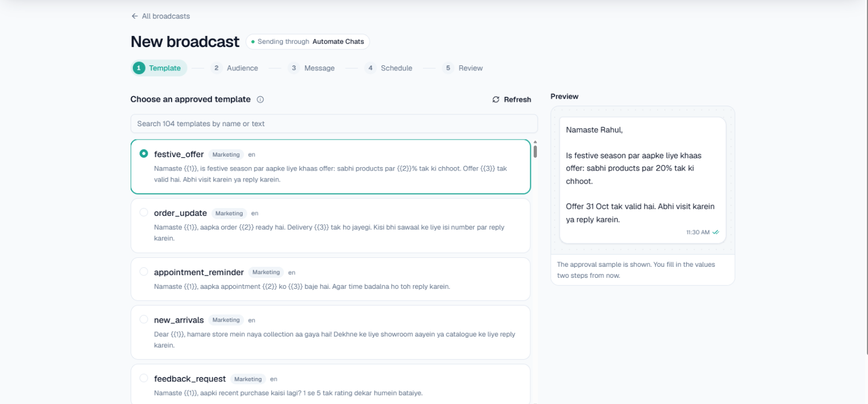Click the Sending through Automate Chats pill
Viewport: 868px width, 404px height.
(x=308, y=42)
